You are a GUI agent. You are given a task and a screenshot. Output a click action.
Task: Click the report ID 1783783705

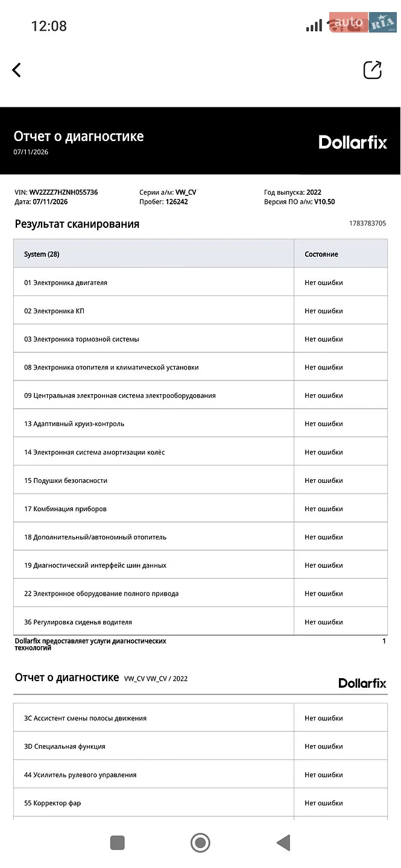pyautogui.click(x=368, y=224)
